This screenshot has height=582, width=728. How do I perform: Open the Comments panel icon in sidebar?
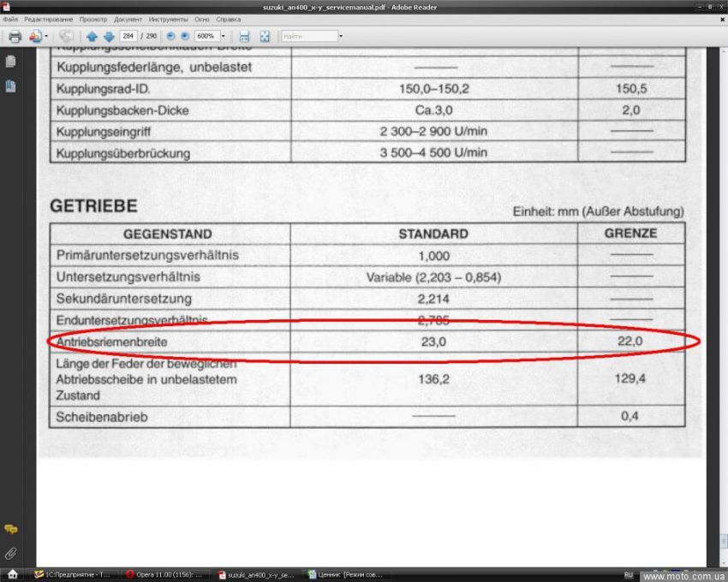pyautogui.click(x=11, y=530)
